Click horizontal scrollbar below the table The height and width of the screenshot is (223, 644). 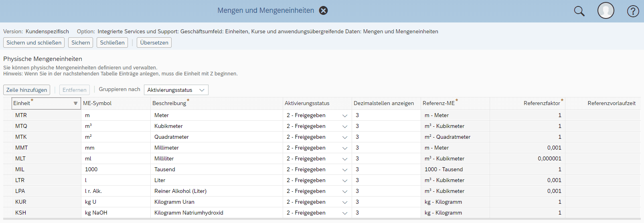point(322,219)
